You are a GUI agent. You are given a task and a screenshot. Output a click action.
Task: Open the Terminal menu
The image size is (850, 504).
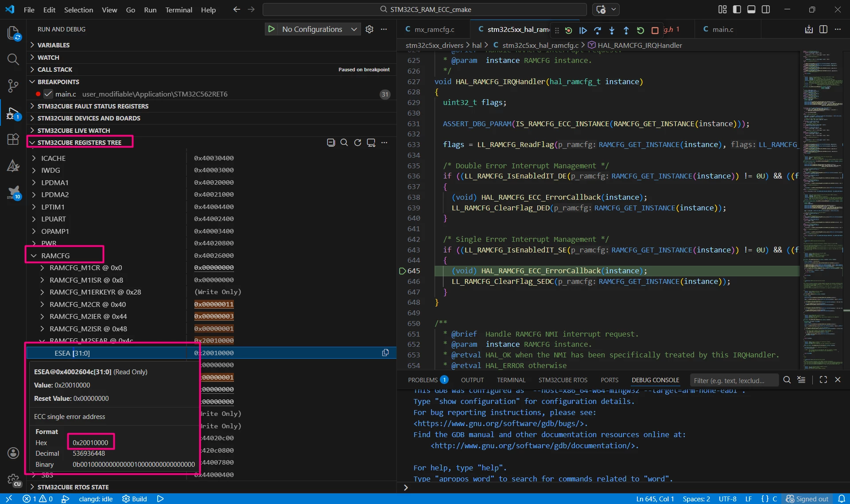tap(179, 9)
